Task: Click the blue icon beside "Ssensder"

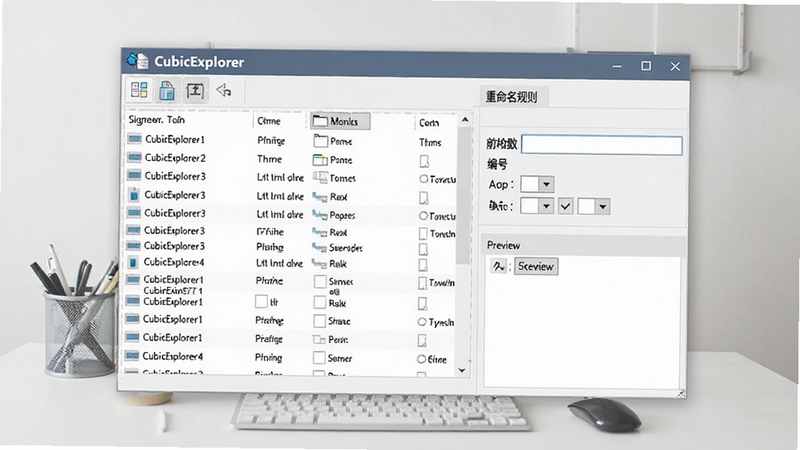Action: pyautogui.click(x=319, y=247)
